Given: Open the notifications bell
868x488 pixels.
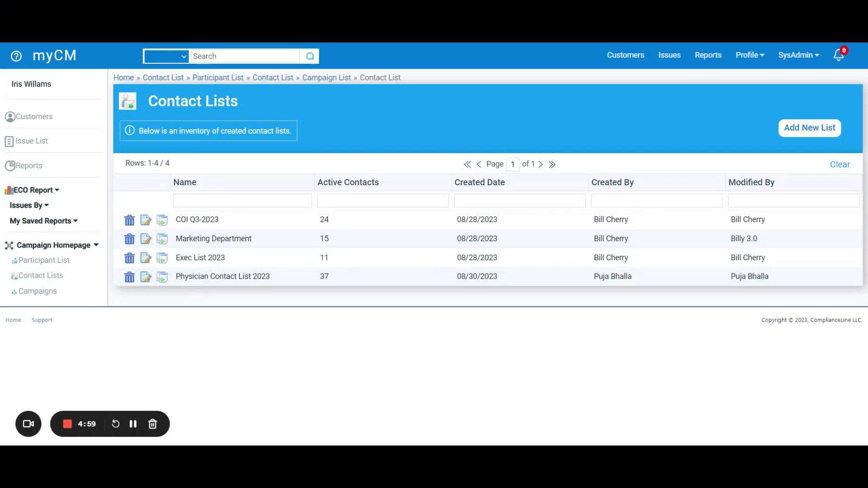Looking at the screenshot, I should pos(839,55).
